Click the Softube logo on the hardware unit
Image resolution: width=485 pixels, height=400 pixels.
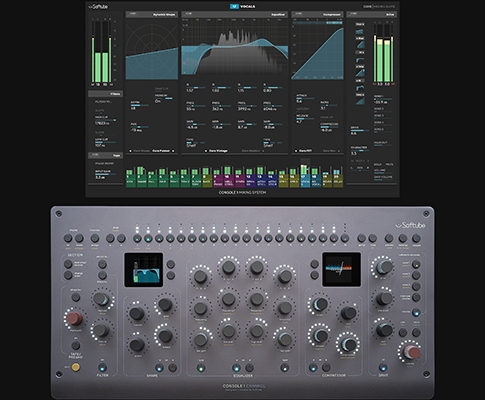pyautogui.click(x=410, y=226)
